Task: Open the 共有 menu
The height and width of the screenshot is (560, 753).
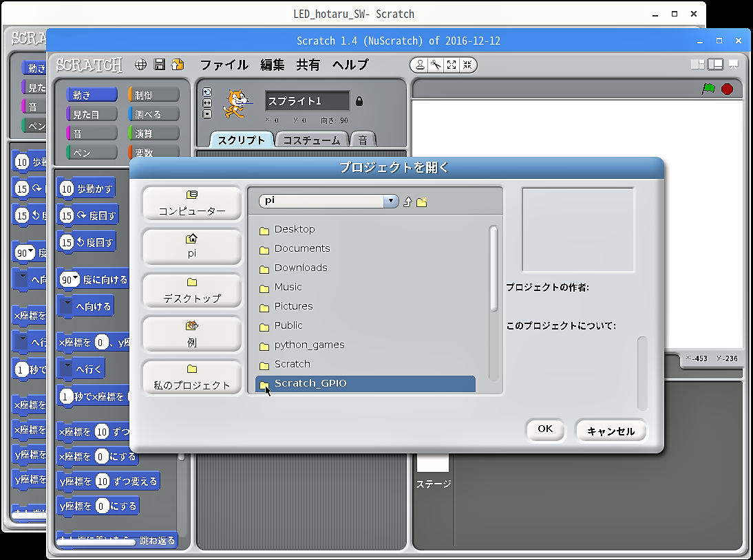Action: (308, 65)
